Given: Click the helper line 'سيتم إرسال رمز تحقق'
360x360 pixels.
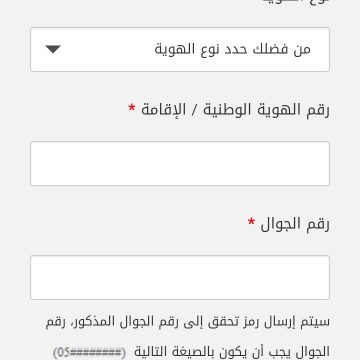Looking at the screenshot, I should click(x=188, y=322).
